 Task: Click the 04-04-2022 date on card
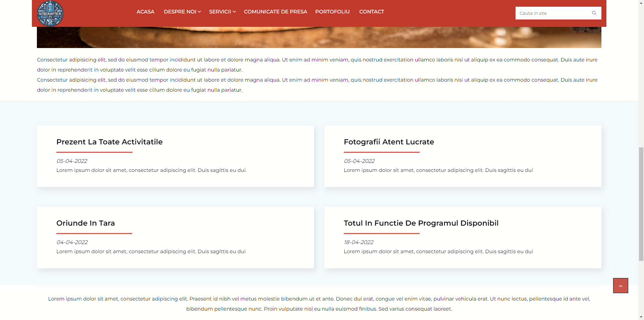tap(72, 242)
